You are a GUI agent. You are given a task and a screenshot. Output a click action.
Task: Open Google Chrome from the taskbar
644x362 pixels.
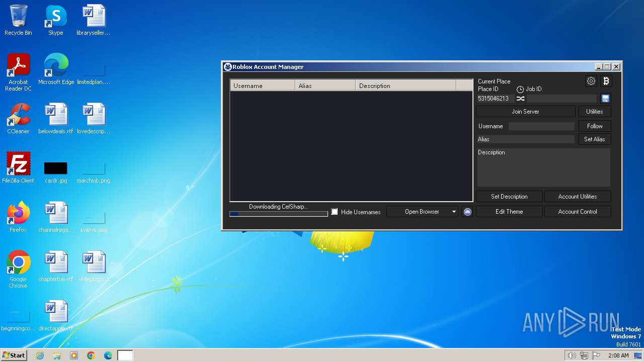91,355
